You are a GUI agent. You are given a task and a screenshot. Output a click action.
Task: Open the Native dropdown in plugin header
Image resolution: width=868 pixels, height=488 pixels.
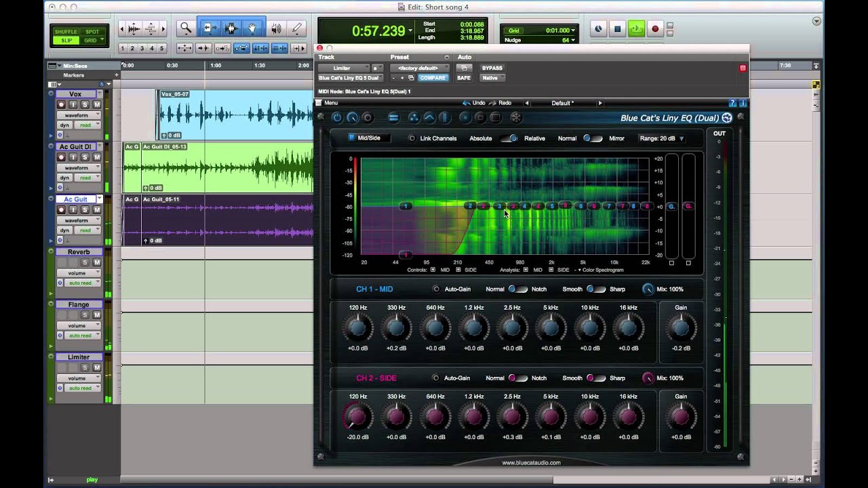click(492, 78)
